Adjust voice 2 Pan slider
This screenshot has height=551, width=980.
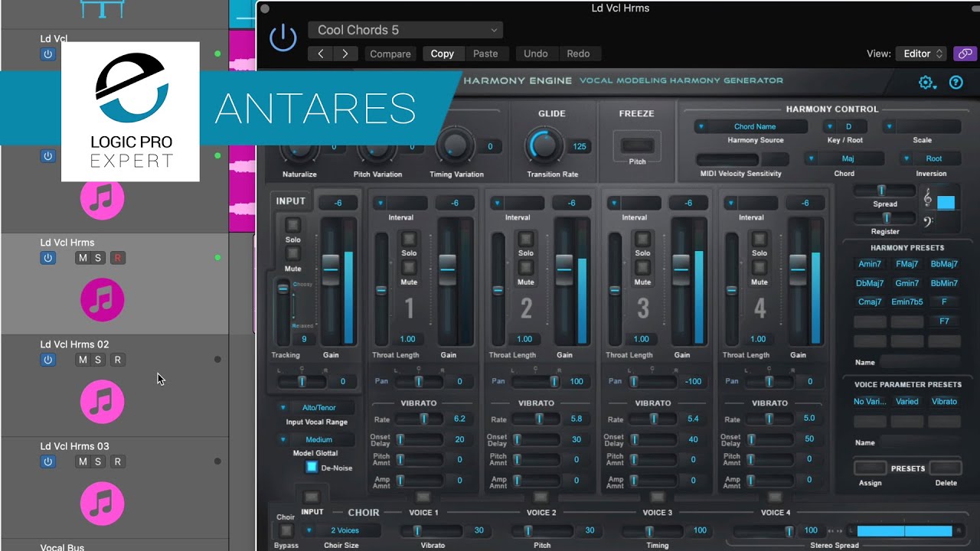[535, 381]
